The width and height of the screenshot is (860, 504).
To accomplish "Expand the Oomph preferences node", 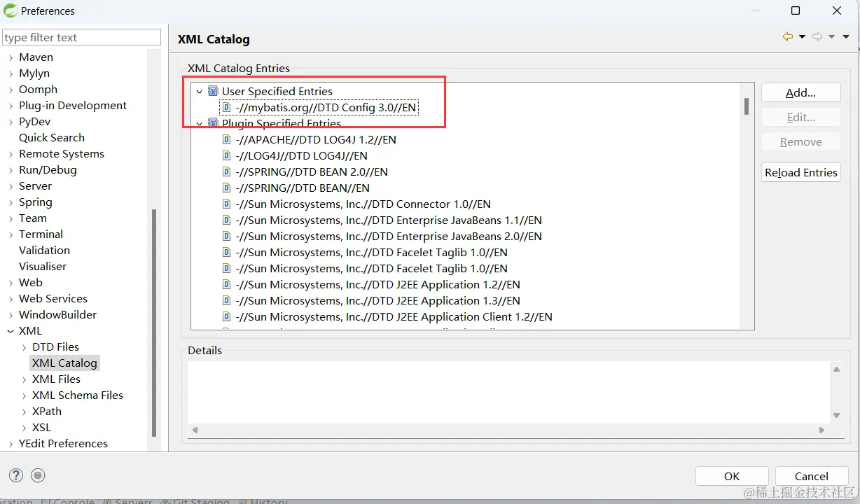I will click(11, 90).
